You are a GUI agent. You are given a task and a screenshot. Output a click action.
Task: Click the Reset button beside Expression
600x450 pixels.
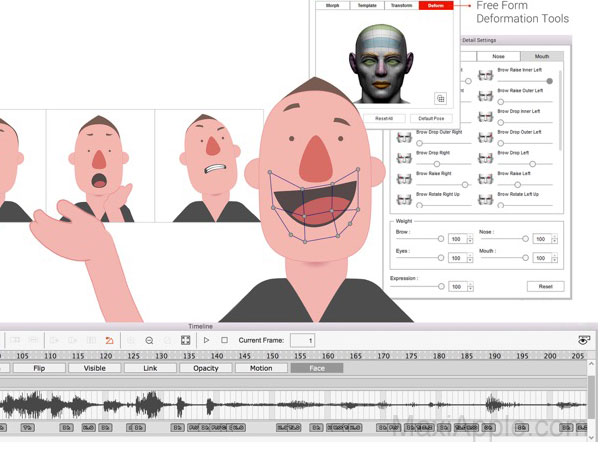545,286
